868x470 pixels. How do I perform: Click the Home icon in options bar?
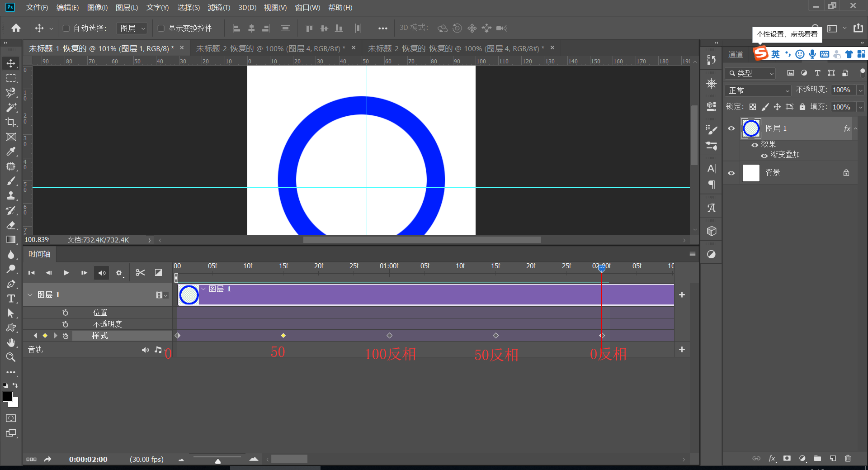[x=16, y=28]
